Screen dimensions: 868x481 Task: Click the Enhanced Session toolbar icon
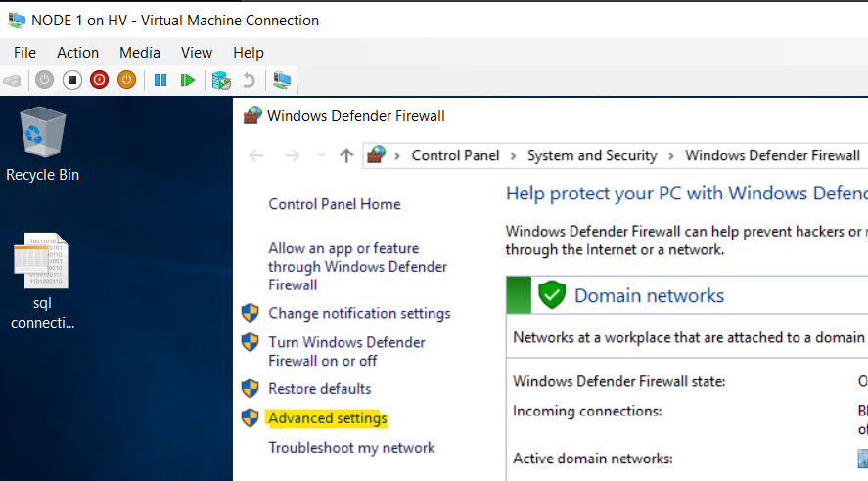[282, 81]
